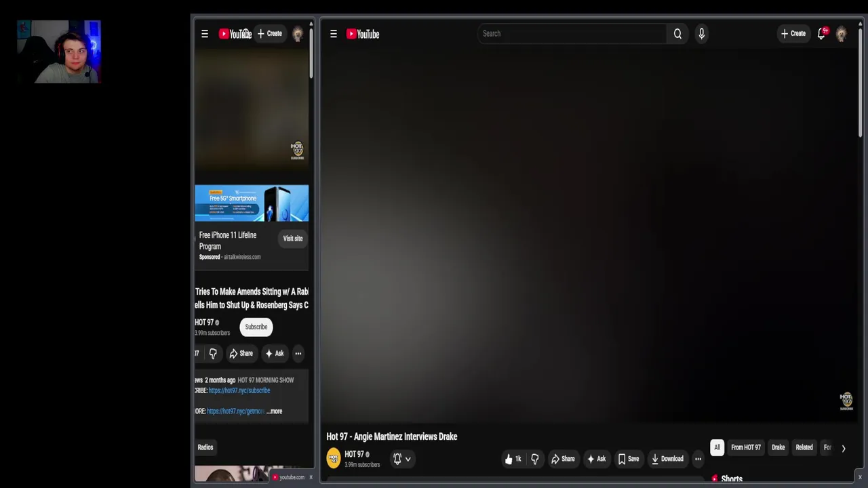Open the hot97.nyc/subscribe link

(x=239, y=390)
